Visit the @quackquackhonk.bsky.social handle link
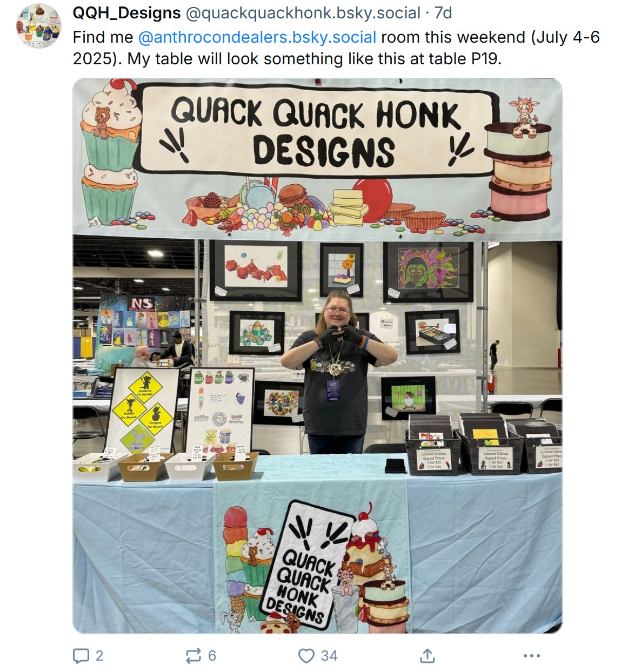The width and height of the screenshot is (621, 672). tap(303, 12)
